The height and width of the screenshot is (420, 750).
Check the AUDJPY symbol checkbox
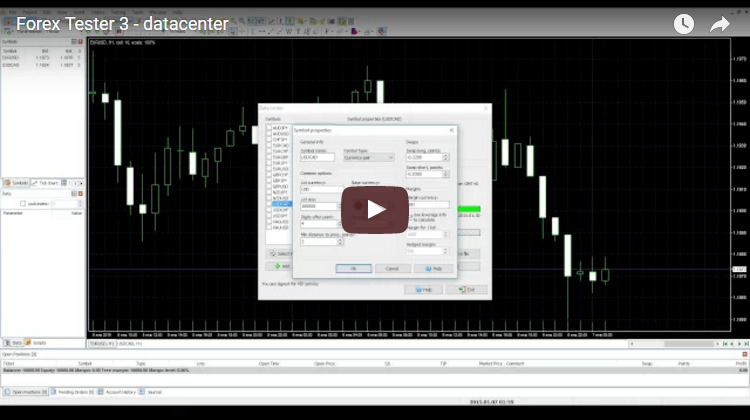pos(269,128)
